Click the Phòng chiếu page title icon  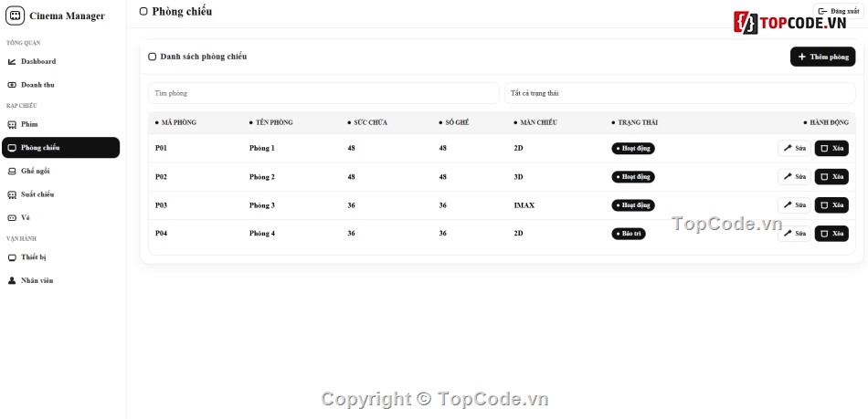[x=143, y=12]
